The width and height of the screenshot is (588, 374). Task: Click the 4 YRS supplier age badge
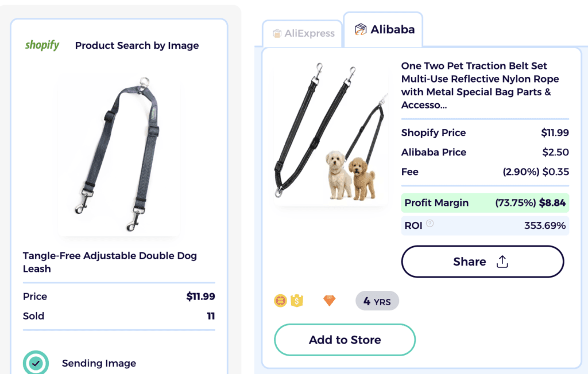tap(377, 300)
